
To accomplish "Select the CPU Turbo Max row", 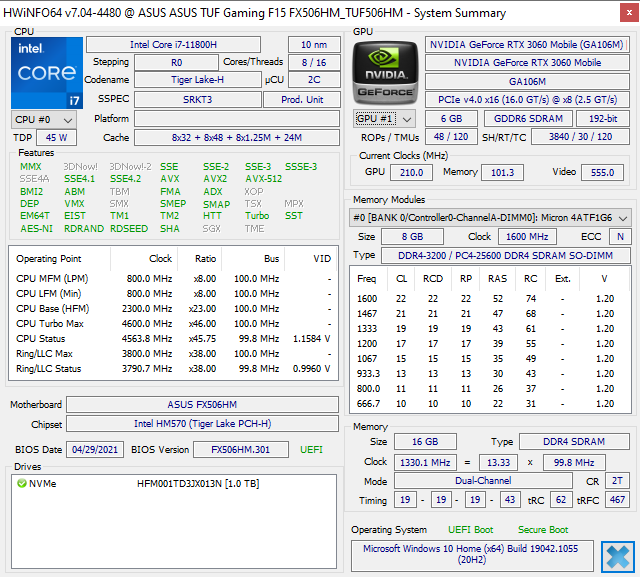I will click(x=170, y=324).
